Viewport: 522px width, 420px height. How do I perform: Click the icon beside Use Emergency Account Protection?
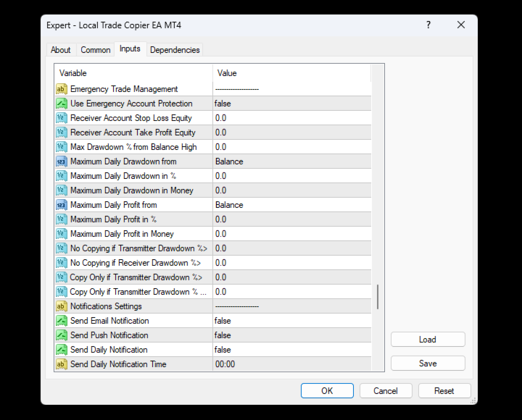click(61, 104)
